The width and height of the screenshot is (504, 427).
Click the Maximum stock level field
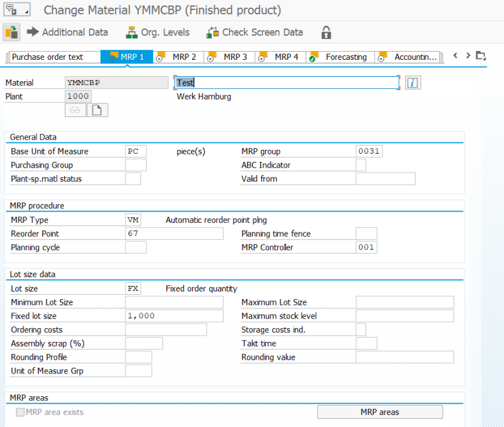coord(404,316)
